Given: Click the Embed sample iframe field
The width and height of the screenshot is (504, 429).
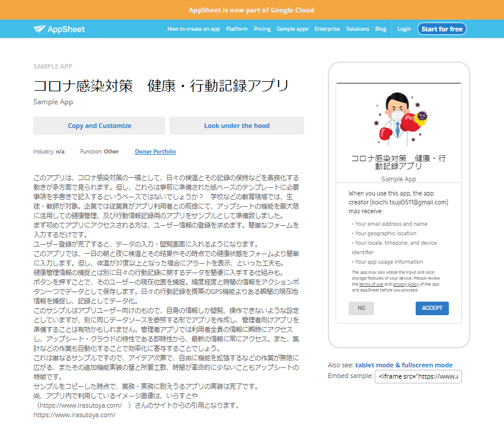Looking at the screenshot, I should tap(418, 376).
